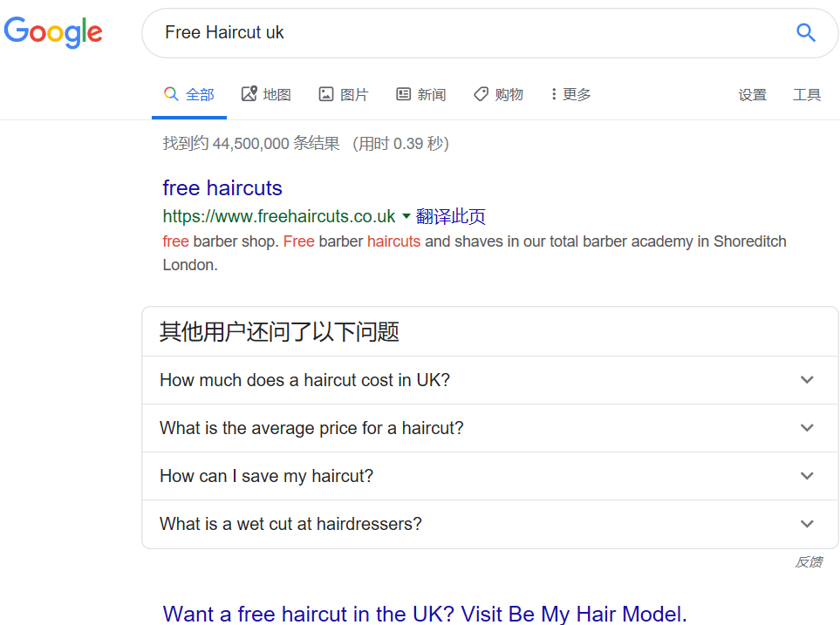This screenshot has height=625, width=840.
Task: Click the 反馈 feedback link
Action: [x=809, y=562]
